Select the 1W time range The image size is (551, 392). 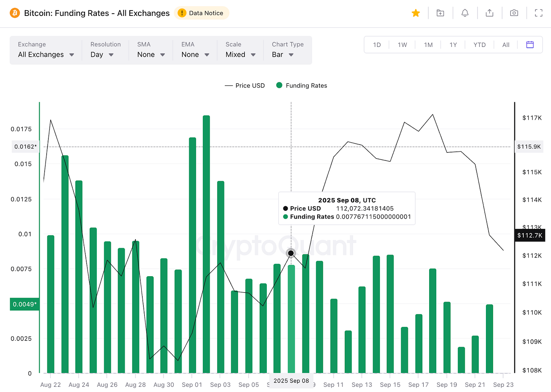click(x=402, y=45)
